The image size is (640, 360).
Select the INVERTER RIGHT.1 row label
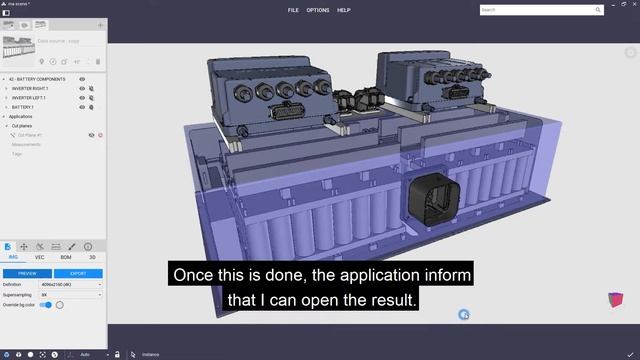tap(30, 89)
